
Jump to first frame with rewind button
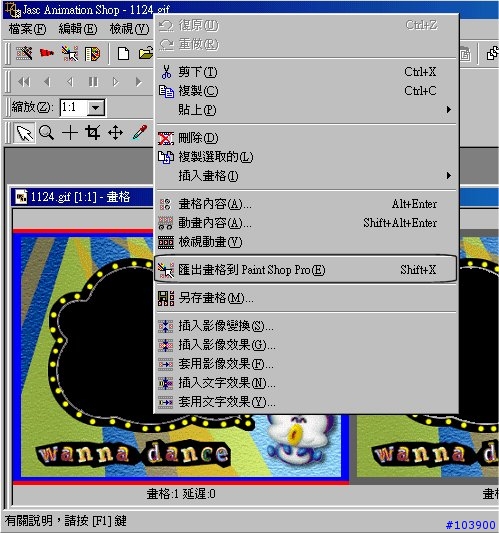pyautogui.click(x=24, y=82)
